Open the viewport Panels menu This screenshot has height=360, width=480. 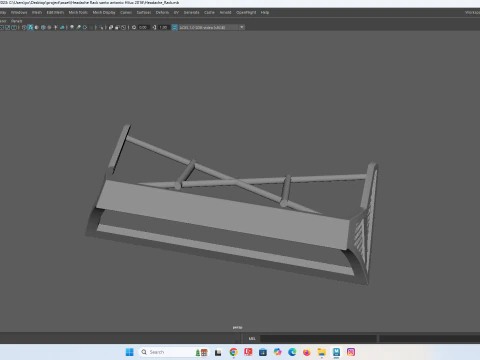(x=16, y=21)
